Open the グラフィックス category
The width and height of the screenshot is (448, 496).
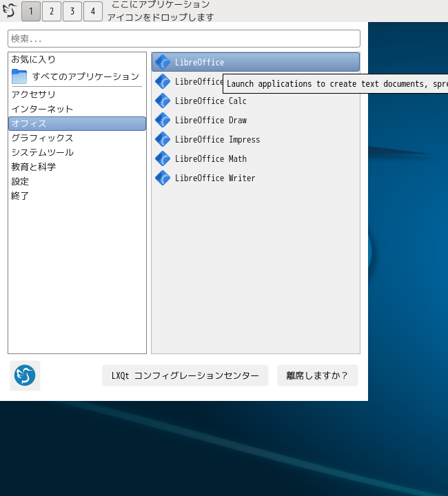[77, 138]
